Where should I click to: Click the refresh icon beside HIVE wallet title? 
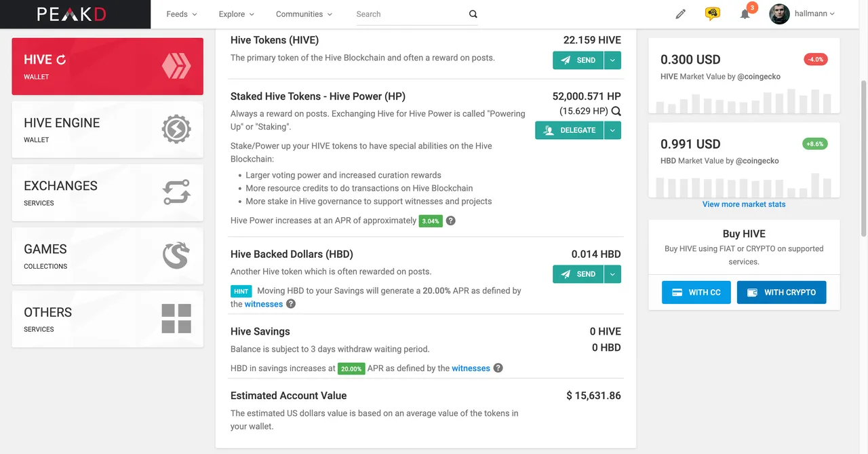pos(61,60)
